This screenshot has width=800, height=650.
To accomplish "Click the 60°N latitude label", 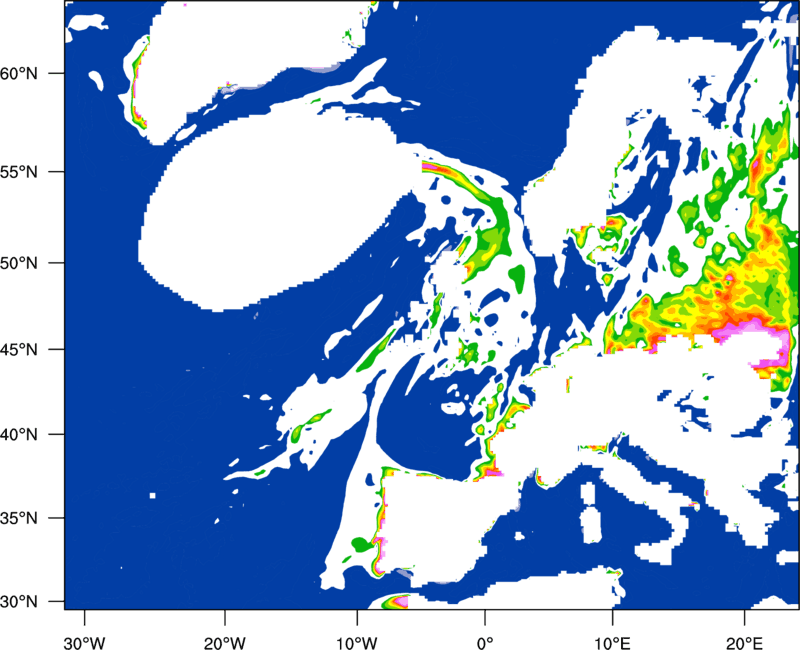I will (x=19, y=73).
